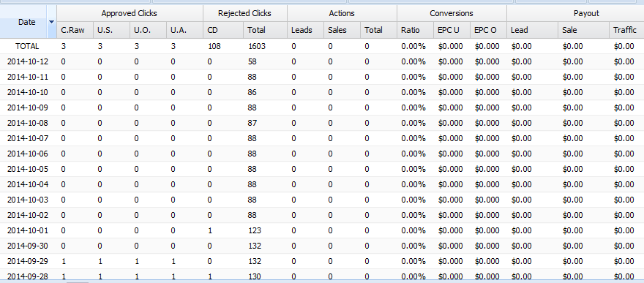The image size is (644, 283).
Task: Select the 2014-10-01 row
Action: coord(322,230)
